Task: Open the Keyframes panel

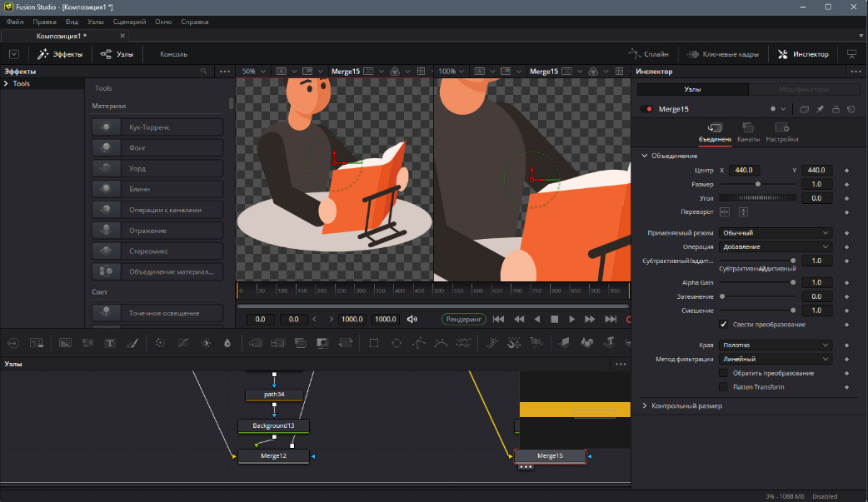Action: coord(723,54)
